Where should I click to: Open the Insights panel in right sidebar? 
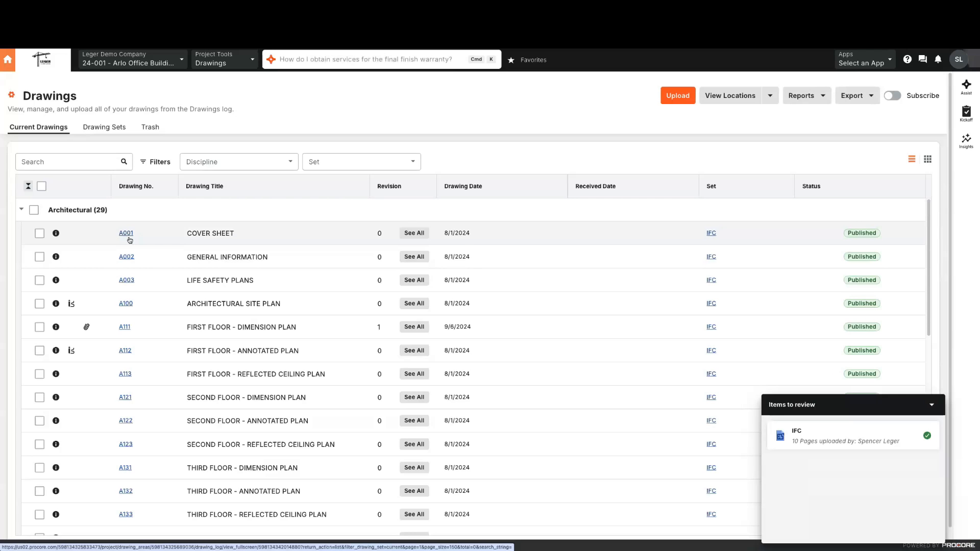(966, 141)
